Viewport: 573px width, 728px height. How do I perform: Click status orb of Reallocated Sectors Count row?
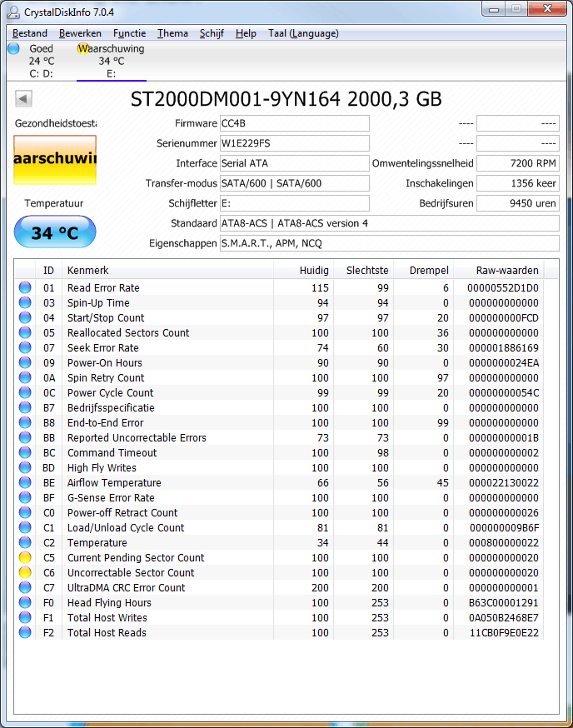coord(25,333)
